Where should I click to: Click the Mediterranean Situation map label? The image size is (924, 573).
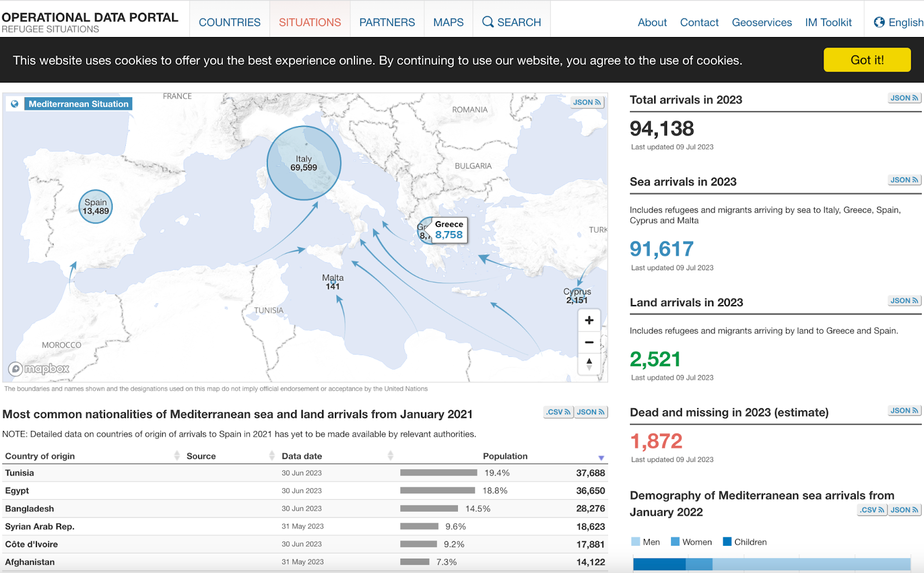(79, 104)
